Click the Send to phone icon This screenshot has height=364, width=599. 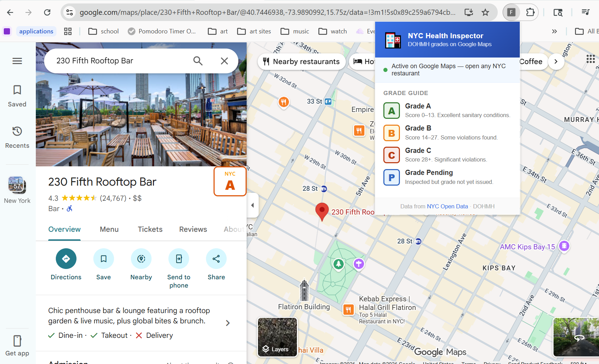point(179,259)
